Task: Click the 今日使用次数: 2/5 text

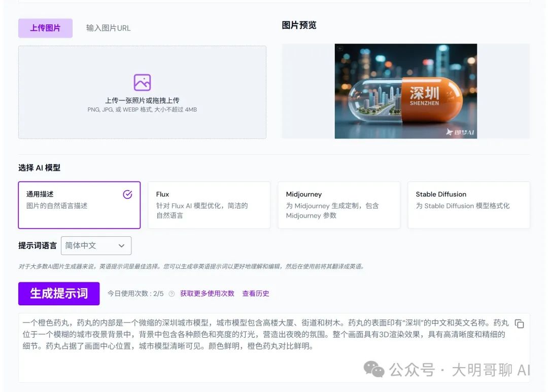Action: click(135, 294)
